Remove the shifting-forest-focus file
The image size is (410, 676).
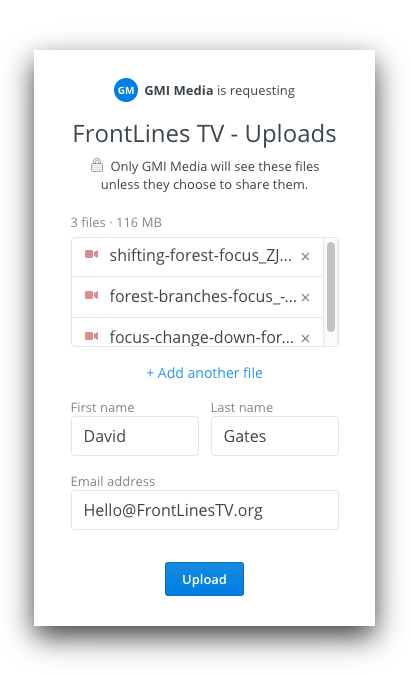(305, 257)
